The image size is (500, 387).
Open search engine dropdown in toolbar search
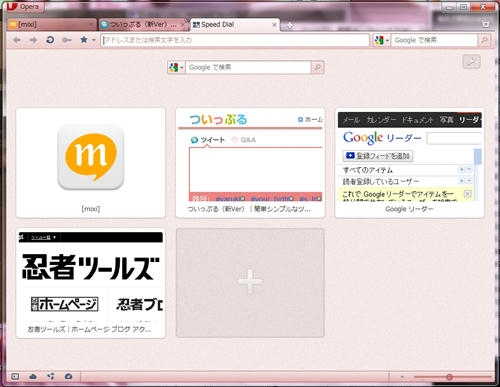tap(382, 40)
